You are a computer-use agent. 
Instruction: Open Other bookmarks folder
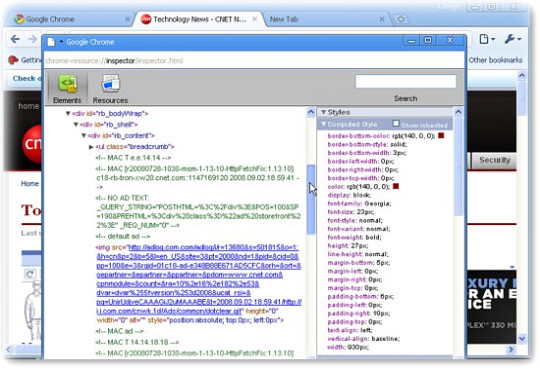click(495, 60)
